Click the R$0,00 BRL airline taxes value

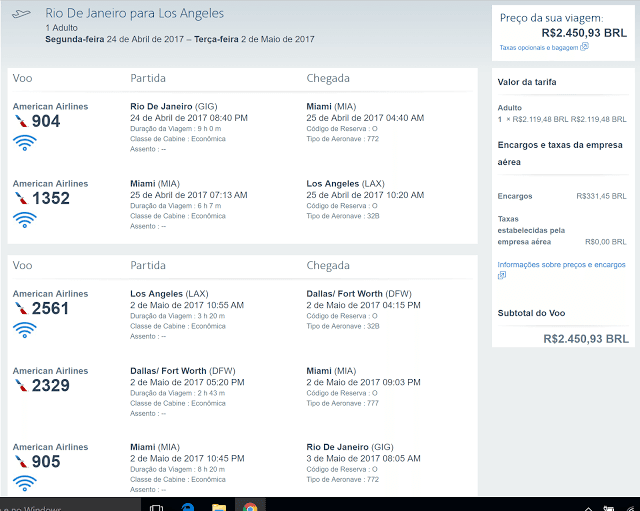click(606, 242)
